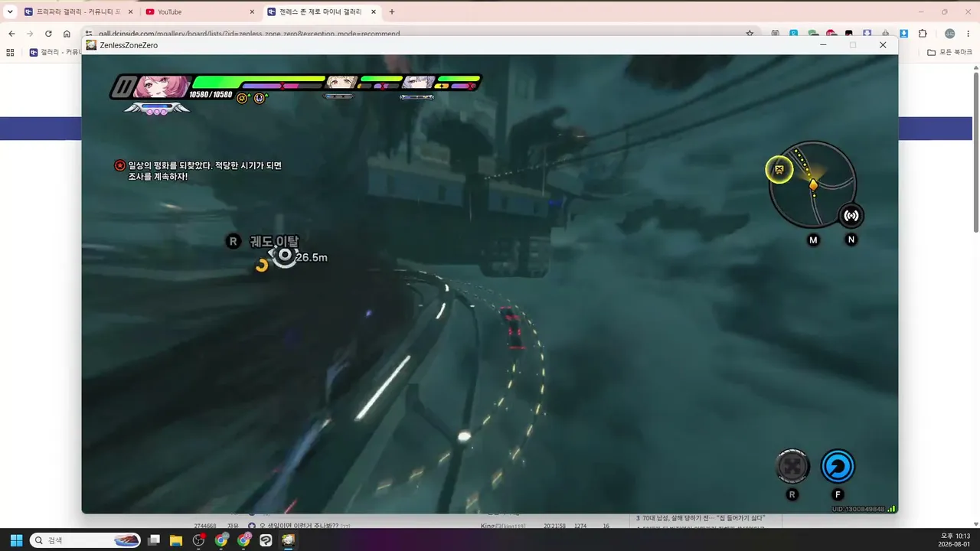Click the 궤도 이탈 prompt text
This screenshot has height=551, width=980.
pos(274,241)
